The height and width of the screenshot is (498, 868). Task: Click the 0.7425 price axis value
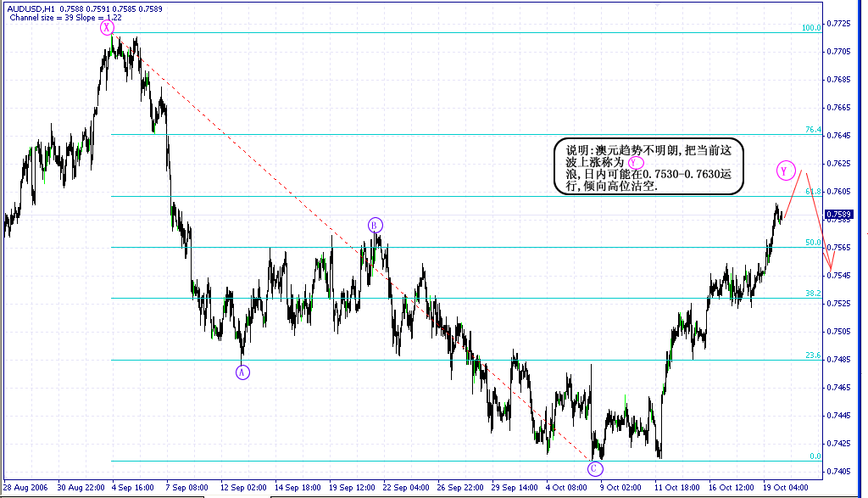[838, 443]
